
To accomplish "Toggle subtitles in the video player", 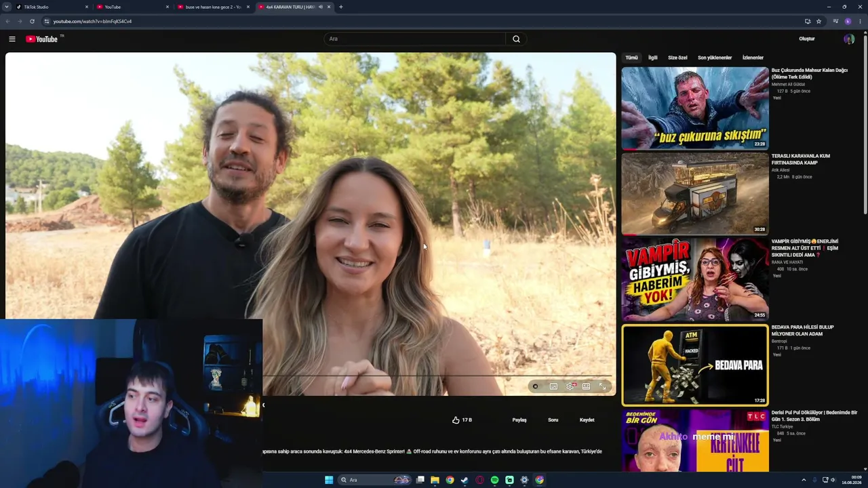I will 553,386.
